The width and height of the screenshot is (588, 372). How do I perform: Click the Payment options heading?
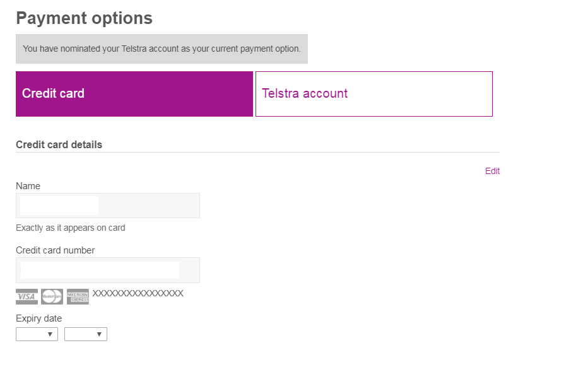click(x=84, y=18)
